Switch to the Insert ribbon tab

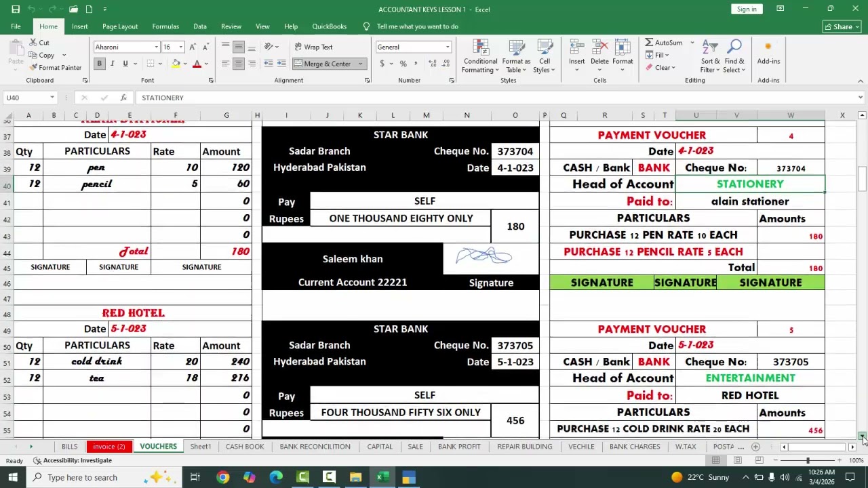pos(80,26)
